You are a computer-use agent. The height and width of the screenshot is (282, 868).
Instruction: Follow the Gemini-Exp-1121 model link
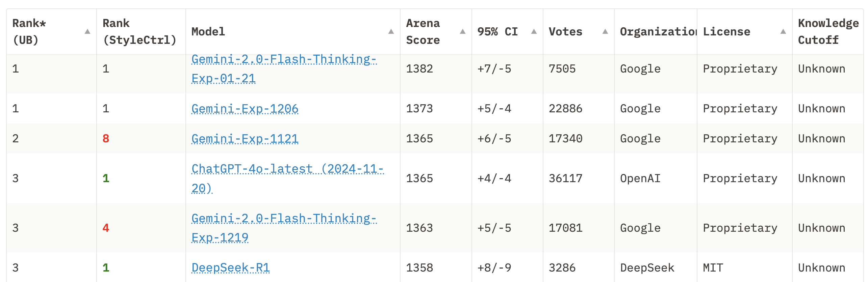[x=245, y=139]
